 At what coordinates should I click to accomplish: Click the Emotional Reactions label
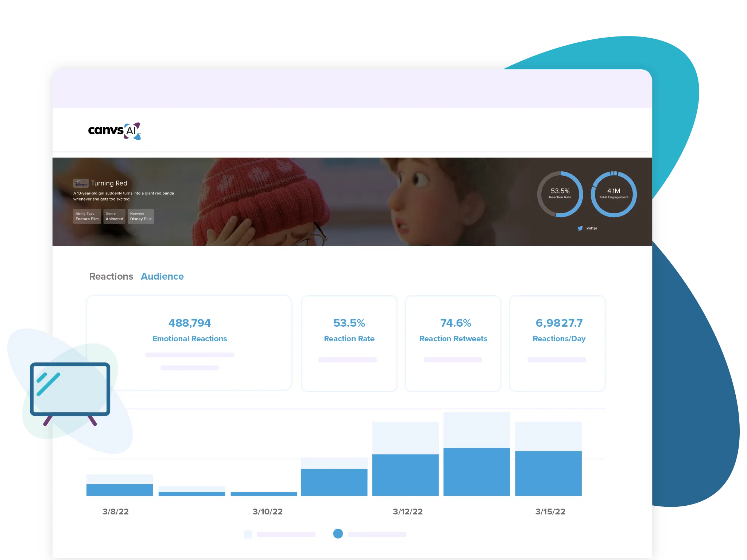190,339
